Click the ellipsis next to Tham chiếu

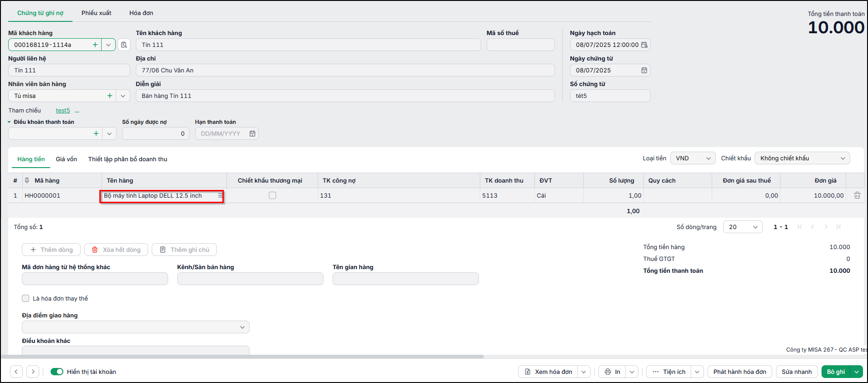pos(77,111)
